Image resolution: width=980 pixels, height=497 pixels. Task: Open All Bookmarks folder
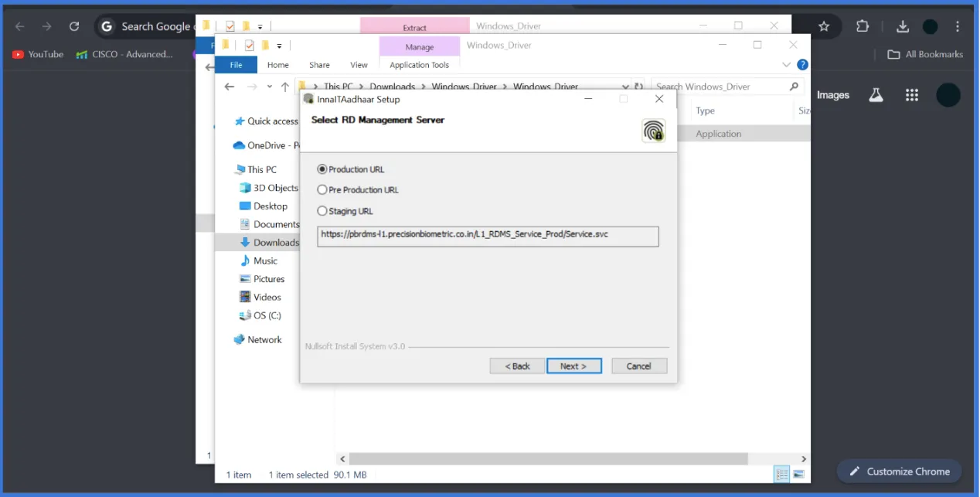925,54
